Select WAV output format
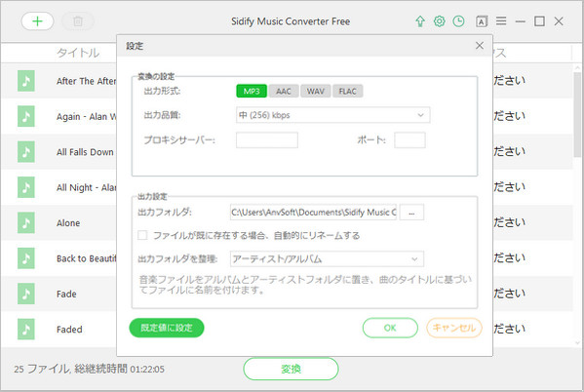Screen dimensions: 584x392 point(316,92)
